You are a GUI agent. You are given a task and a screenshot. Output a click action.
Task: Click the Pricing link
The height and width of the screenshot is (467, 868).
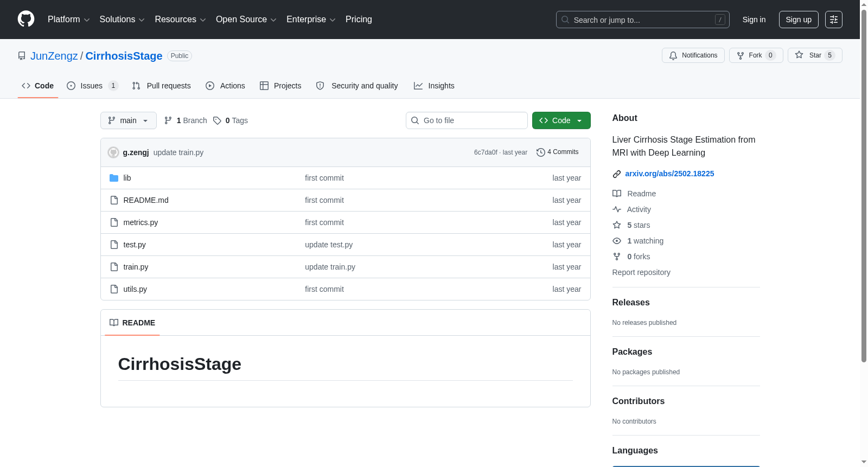(359, 20)
